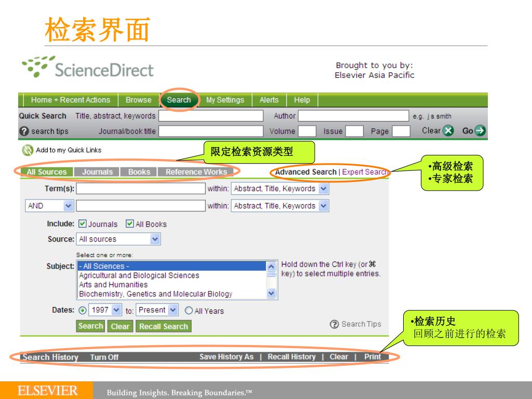Screen dimensions: 532x399
Task: Click the Subject list scrollbar thumb
Action: (x=271, y=274)
